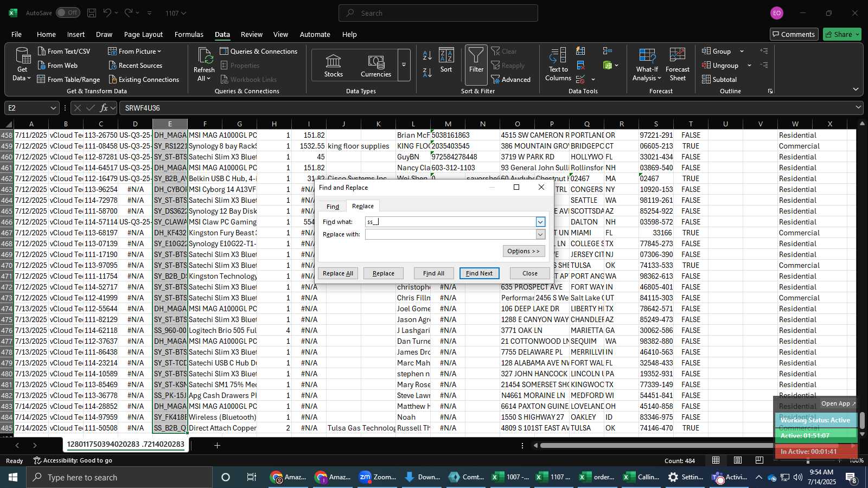Click the Consolidate icon
This screenshot has height=488, width=868.
point(608,51)
